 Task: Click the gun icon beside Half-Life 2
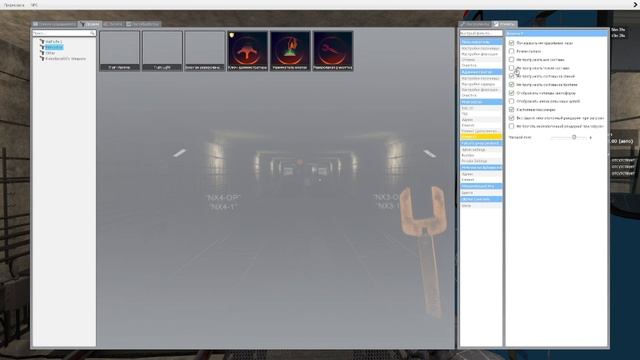[42, 42]
